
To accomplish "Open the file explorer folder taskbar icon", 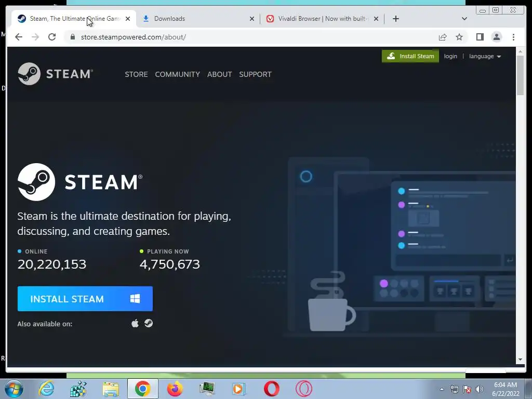I will tap(111, 389).
